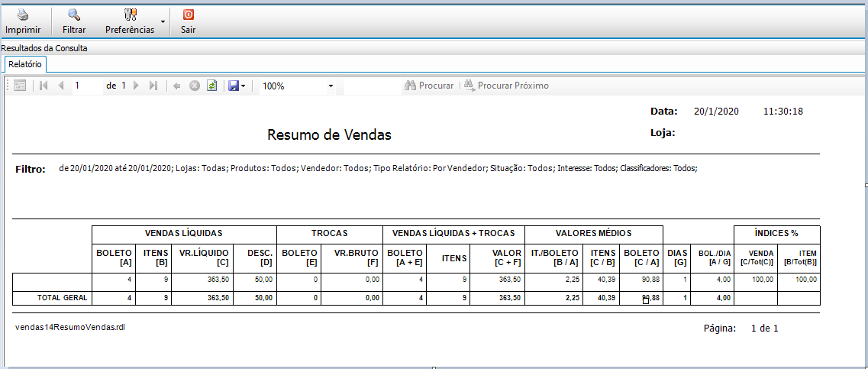
Task: Go to previous report page
Action: [x=61, y=86]
